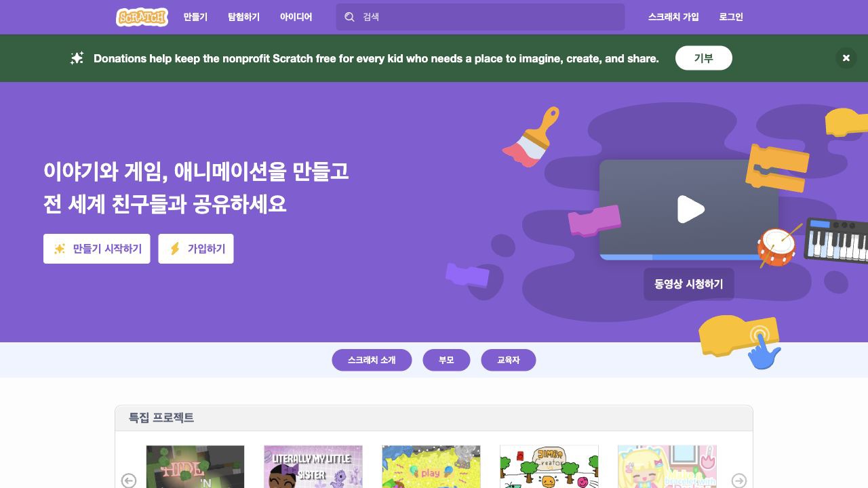Image resolution: width=868 pixels, height=488 pixels.
Task: Click the 로그인 link
Action: pyautogui.click(x=731, y=17)
